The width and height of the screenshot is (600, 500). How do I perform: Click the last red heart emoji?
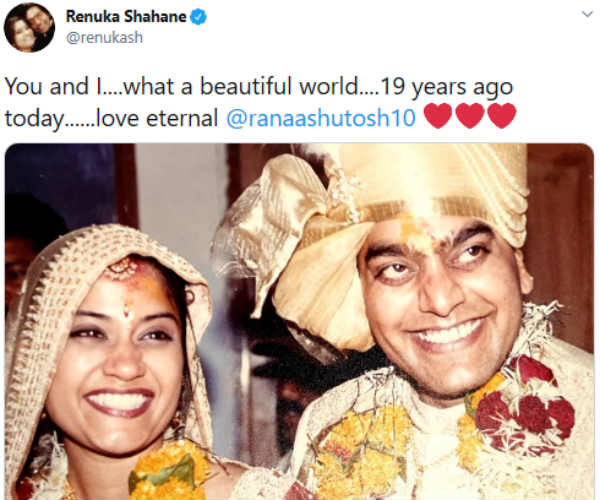click(502, 116)
